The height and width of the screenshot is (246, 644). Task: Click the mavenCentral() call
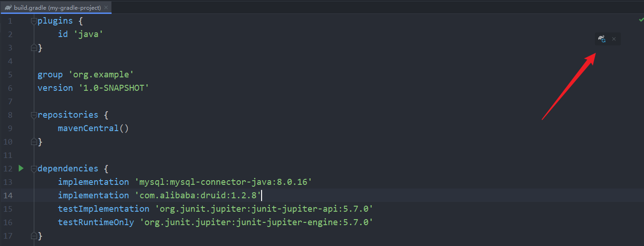pos(93,128)
